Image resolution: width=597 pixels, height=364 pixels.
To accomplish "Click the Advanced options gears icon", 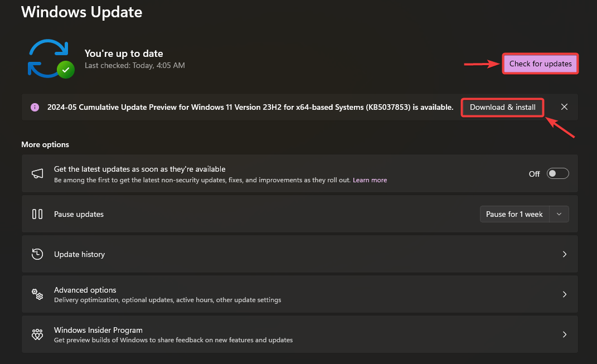I will (37, 294).
